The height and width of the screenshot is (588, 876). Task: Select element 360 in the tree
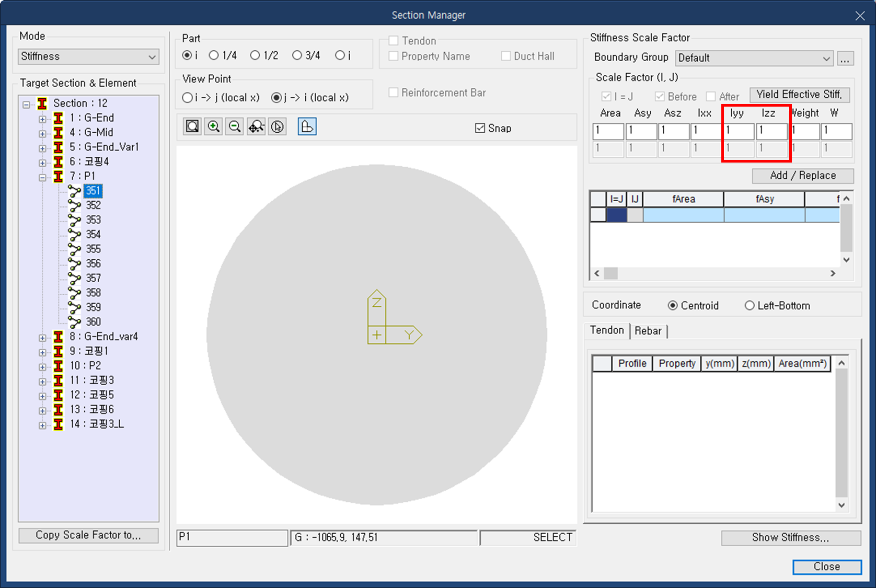click(93, 322)
